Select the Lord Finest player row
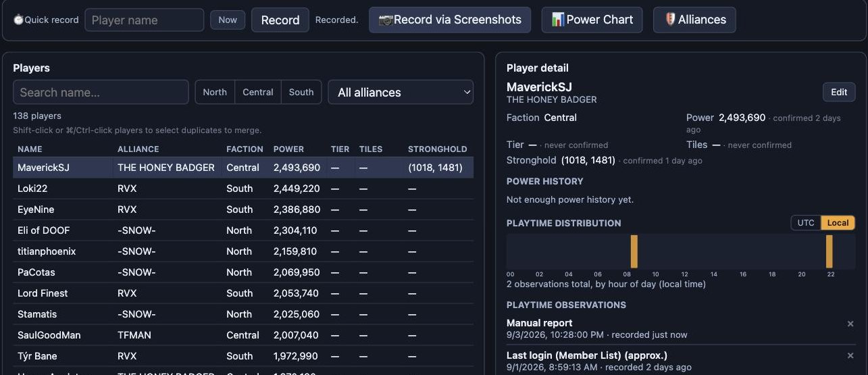The height and width of the screenshot is (375, 868). point(243,293)
